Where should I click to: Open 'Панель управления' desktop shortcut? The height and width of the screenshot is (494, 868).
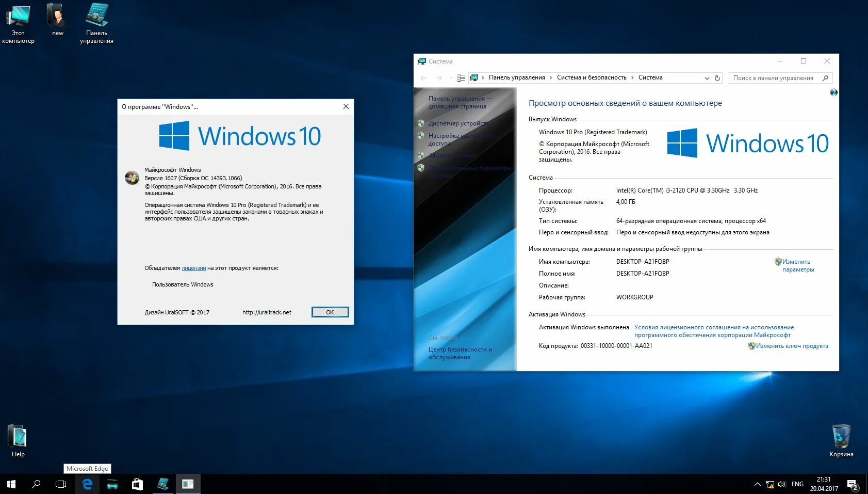tap(96, 24)
